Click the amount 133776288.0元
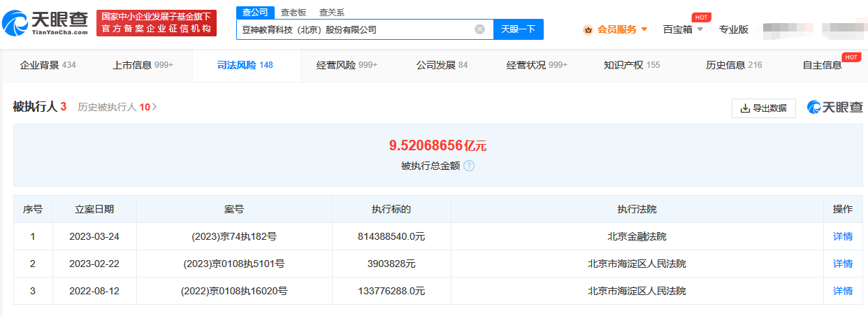This screenshot has height=316, width=868. (x=391, y=291)
